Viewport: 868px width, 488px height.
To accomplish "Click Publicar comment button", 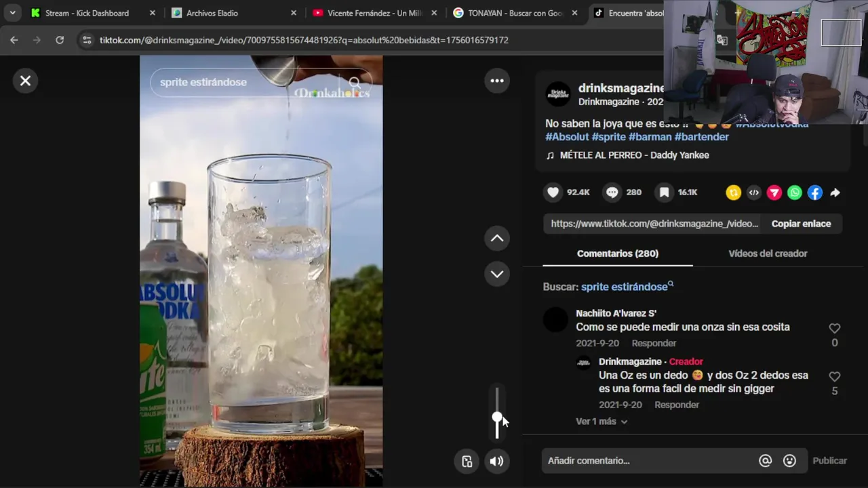I will point(829,461).
